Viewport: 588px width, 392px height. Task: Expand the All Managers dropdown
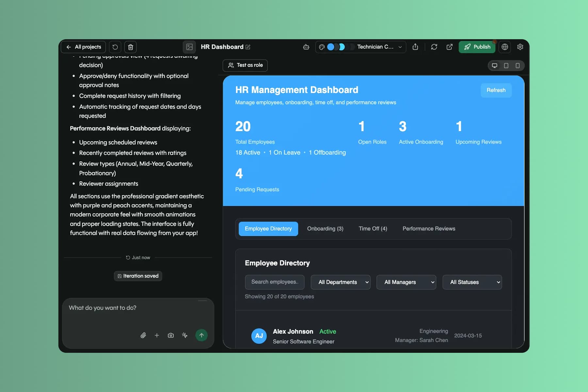406,282
